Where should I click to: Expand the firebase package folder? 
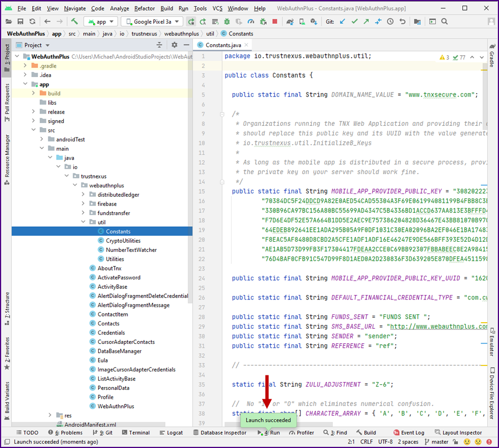pyautogui.click(x=83, y=204)
